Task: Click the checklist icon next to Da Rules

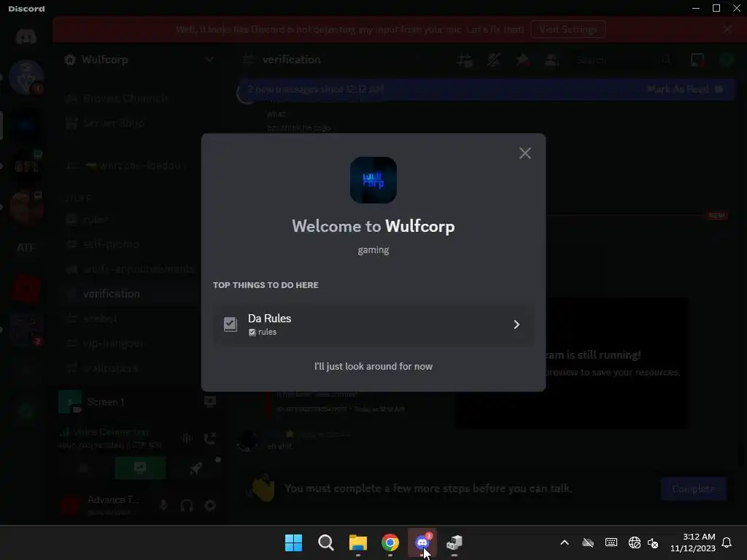Action: coord(230,324)
